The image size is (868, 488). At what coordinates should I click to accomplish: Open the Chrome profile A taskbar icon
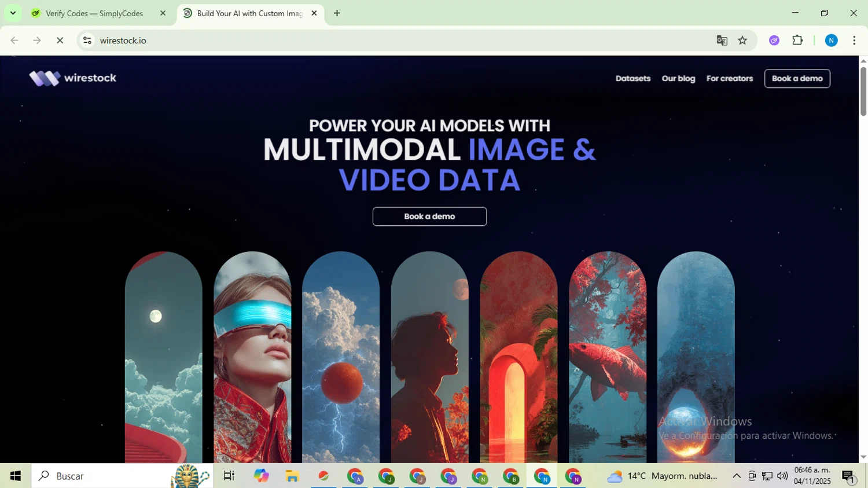355,476
